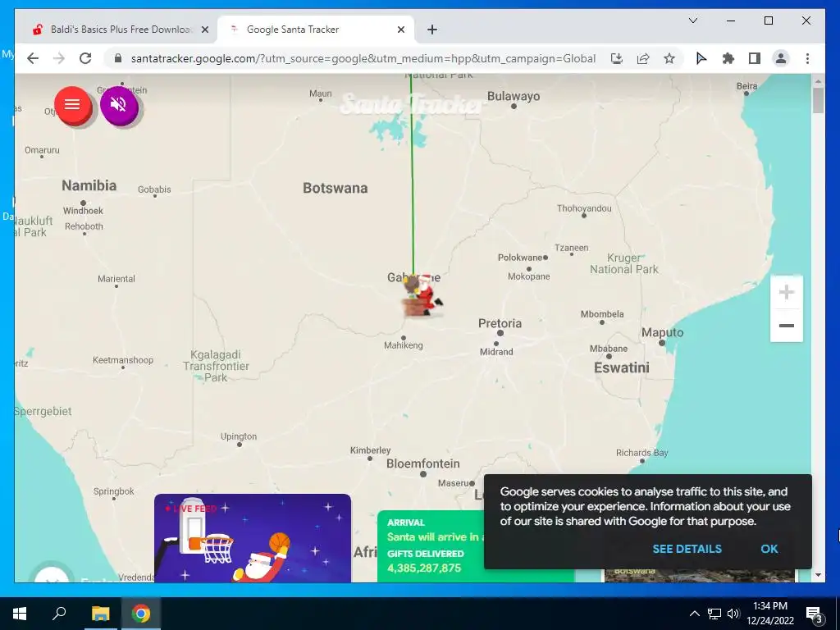Open the notification center icon
Viewport: 840px width, 630px height.
click(814, 614)
